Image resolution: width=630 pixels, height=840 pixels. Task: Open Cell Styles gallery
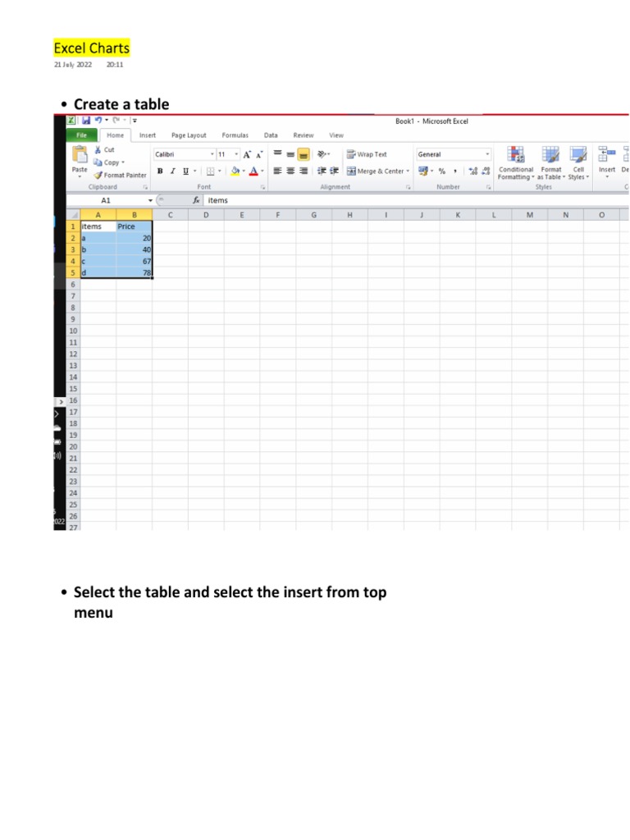pos(578,163)
